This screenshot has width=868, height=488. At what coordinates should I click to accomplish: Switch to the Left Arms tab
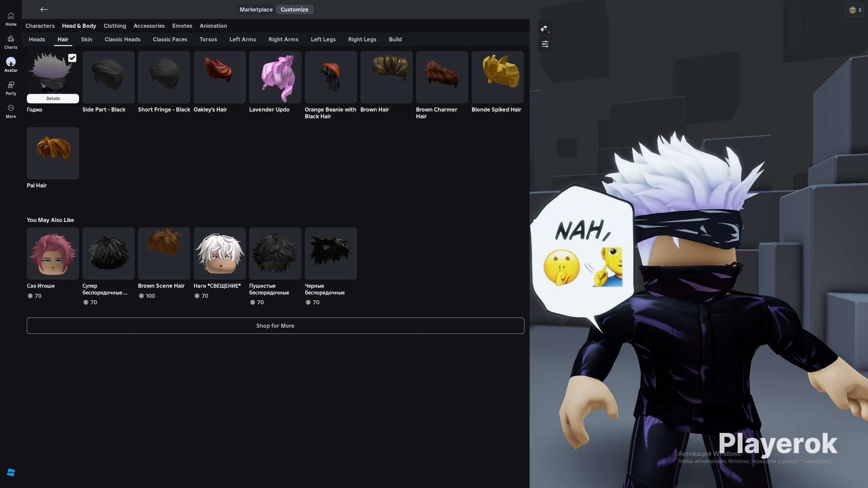243,40
